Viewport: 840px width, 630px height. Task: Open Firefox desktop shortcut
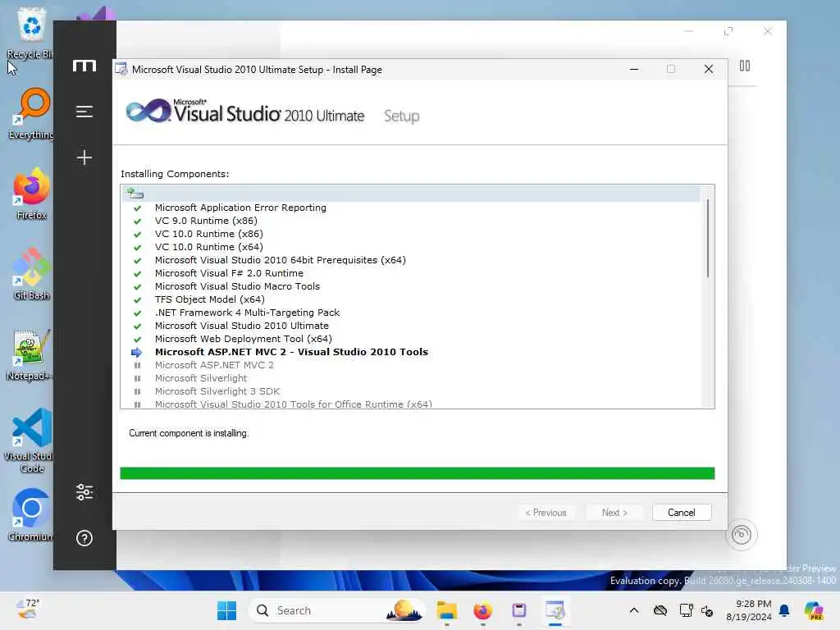tap(31, 194)
